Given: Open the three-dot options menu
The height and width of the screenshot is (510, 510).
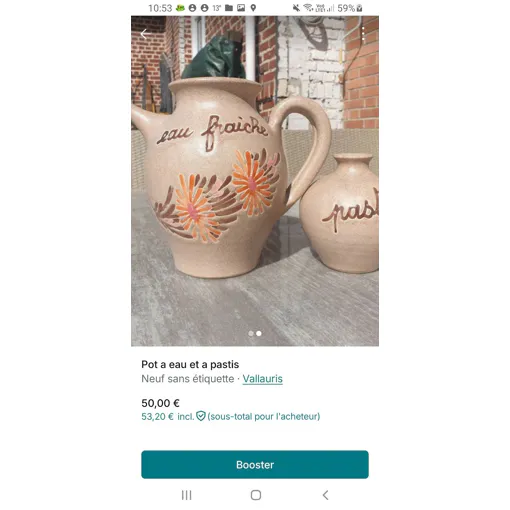Looking at the screenshot, I should click(x=363, y=34).
